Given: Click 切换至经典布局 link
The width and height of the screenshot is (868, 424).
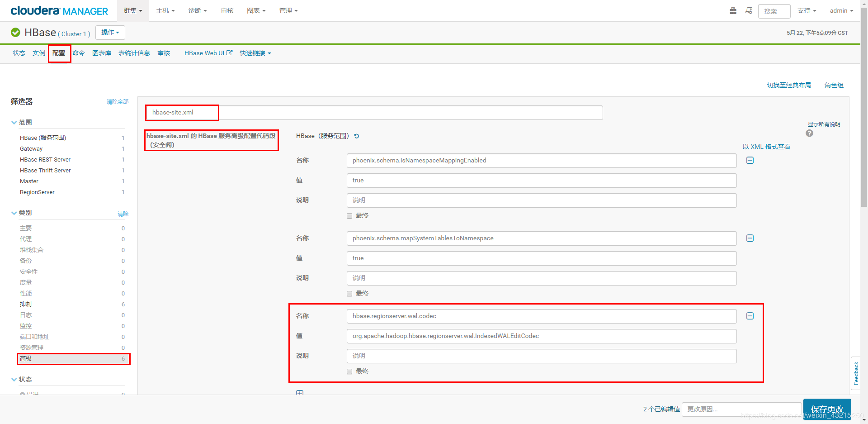Looking at the screenshot, I should [789, 85].
